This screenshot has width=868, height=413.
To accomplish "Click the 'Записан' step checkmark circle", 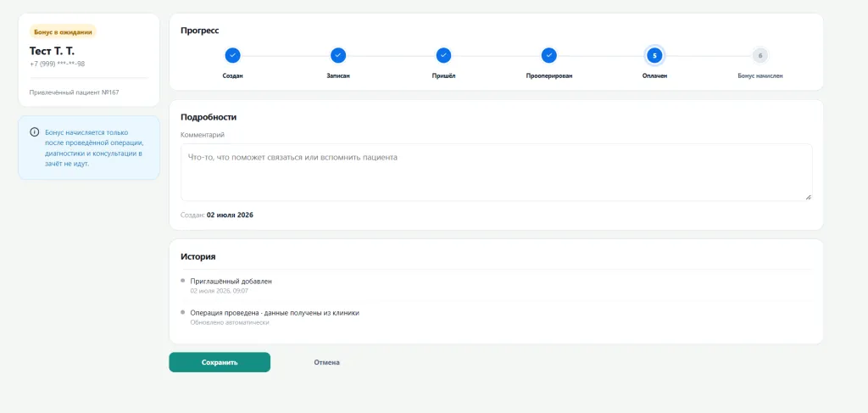I will click(337, 55).
